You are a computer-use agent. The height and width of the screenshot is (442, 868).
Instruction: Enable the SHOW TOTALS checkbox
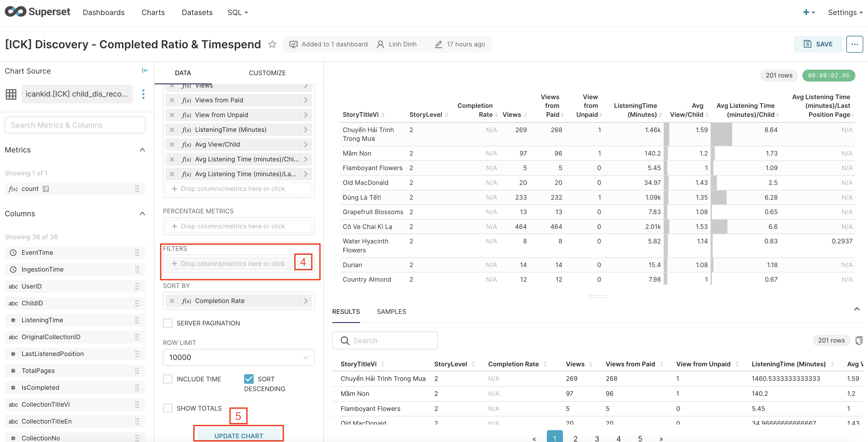click(168, 408)
